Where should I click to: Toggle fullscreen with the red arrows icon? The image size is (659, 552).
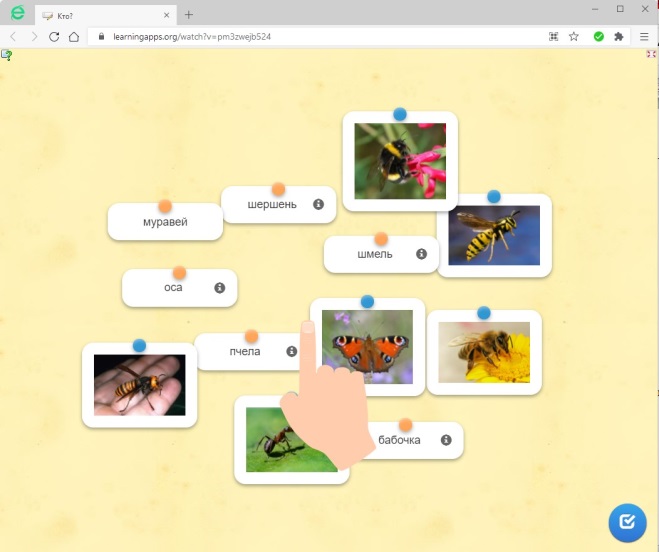point(651,54)
